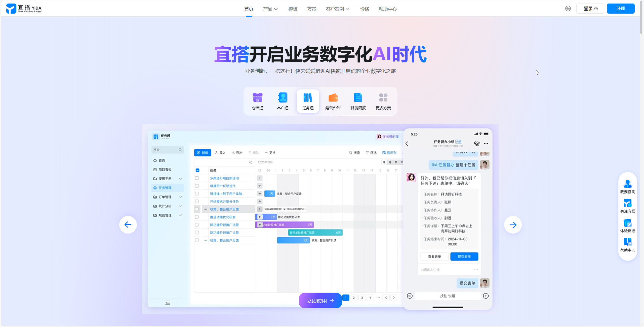
Task: Click the page vertical scrollbar thumb
Action: tap(641, 18)
